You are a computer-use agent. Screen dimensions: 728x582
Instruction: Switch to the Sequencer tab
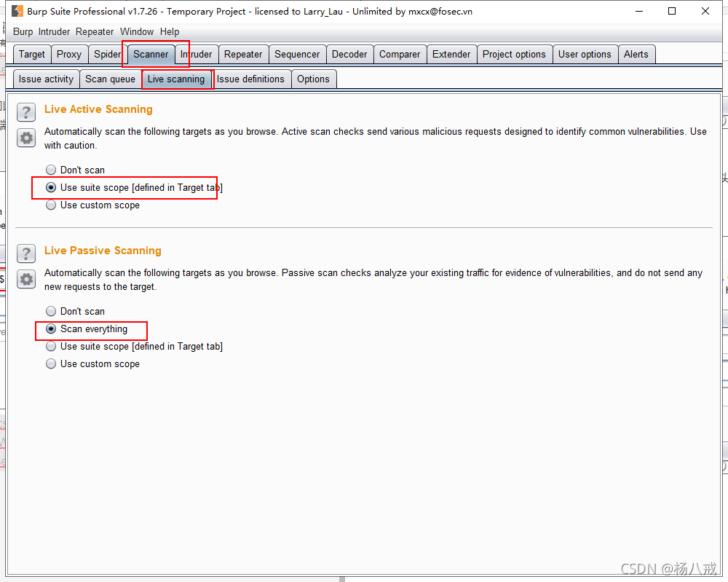[297, 55]
